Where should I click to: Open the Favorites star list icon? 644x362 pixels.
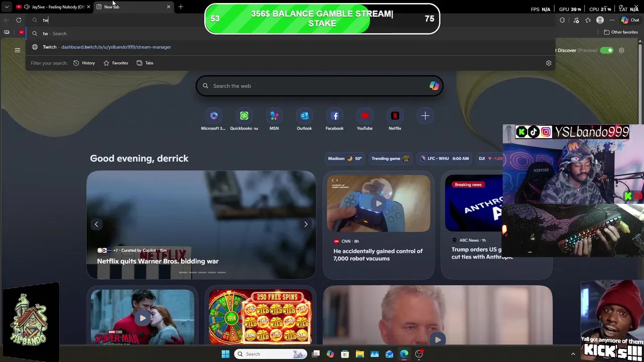(x=588, y=20)
